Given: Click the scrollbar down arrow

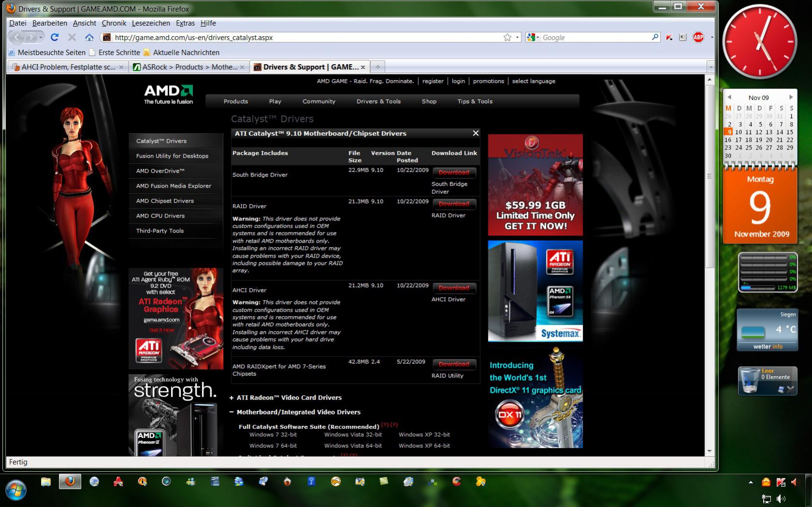Looking at the screenshot, I should pos(709,451).
